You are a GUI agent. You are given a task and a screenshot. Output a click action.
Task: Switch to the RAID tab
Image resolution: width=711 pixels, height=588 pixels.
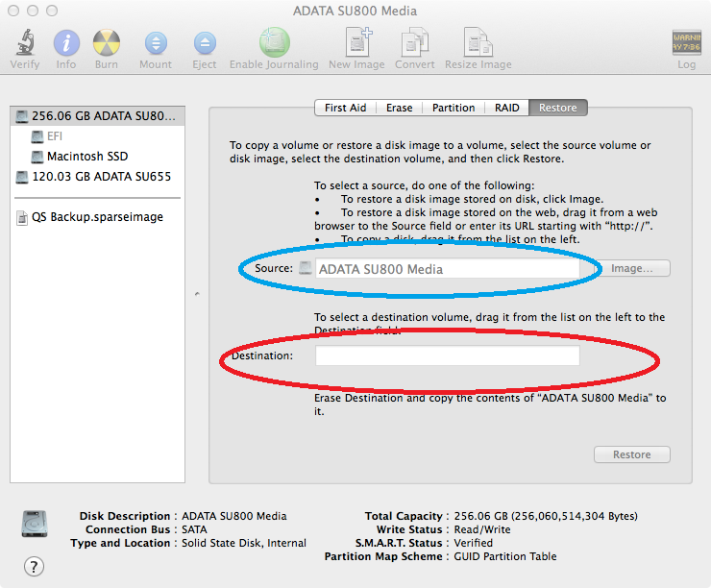pyautogui.click(x=506, y=108)
